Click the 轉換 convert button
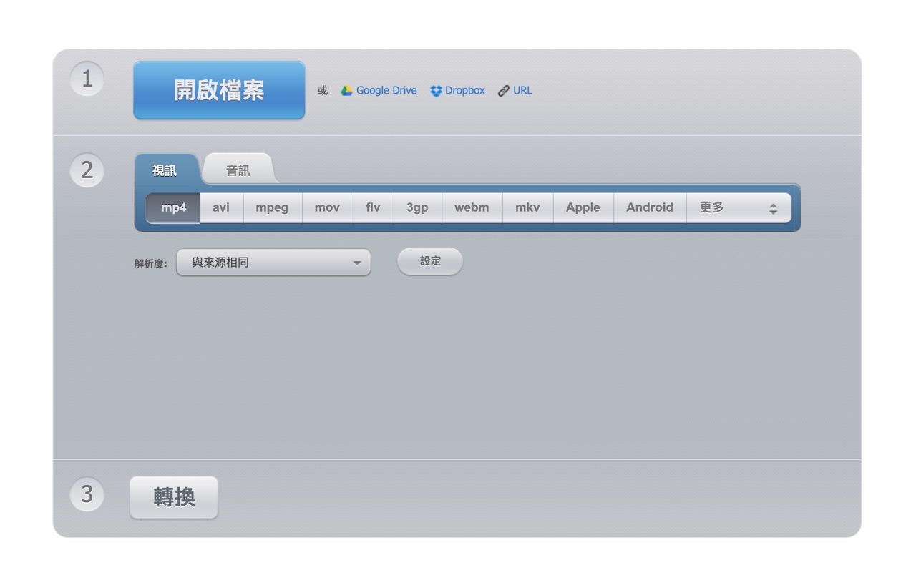Image resolution: width=916 pixels, height=588 pixels. click(x=174, y=497)
